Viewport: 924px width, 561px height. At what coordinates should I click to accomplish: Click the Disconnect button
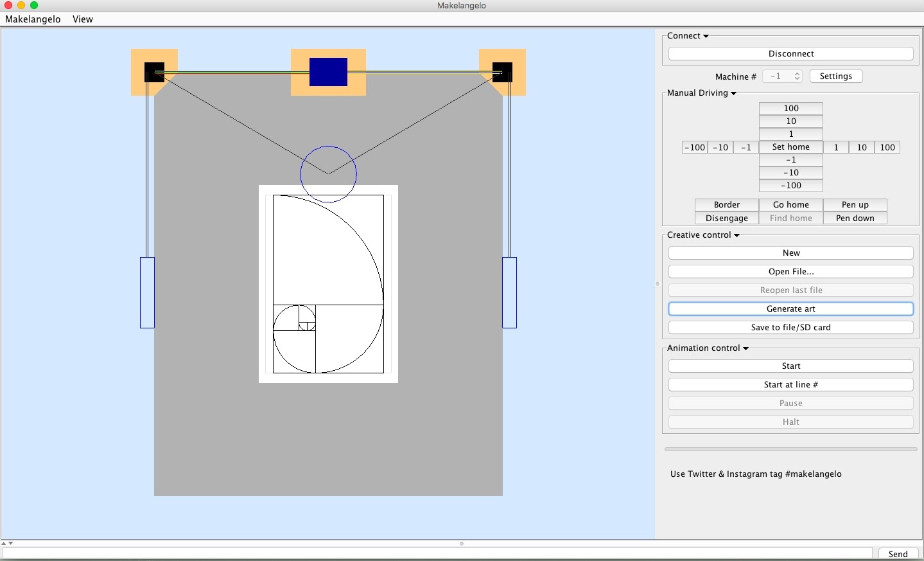click(791, 54)
